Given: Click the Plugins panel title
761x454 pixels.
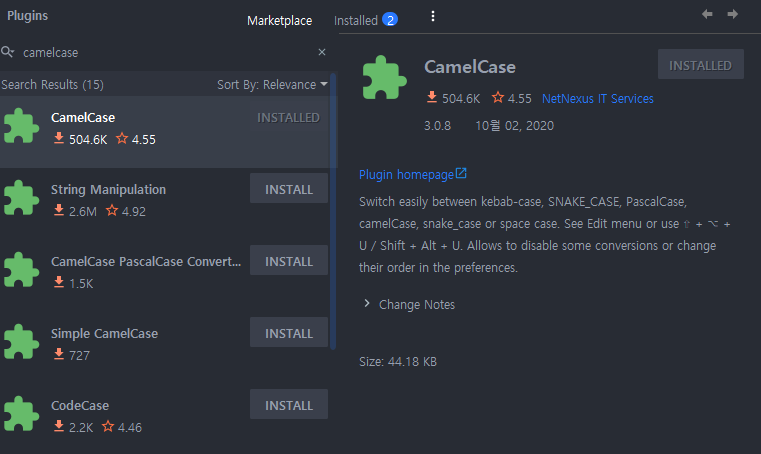Looking at the screenshot, I should click(x=28, y=16).
